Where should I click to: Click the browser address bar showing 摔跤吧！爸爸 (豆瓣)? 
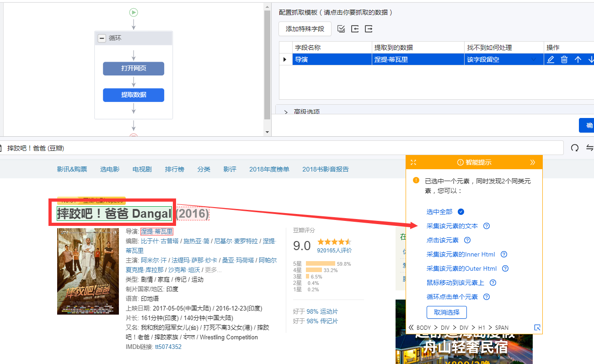tap(282, 148)
